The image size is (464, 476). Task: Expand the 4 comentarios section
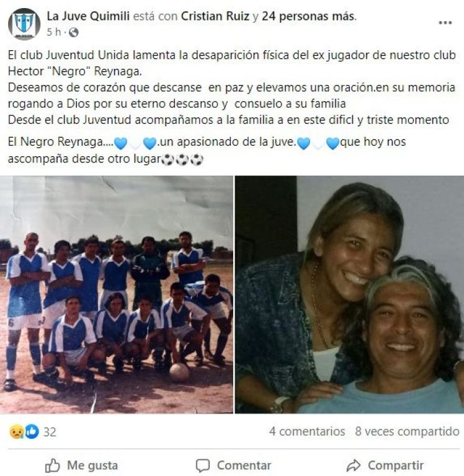[x=307, y=431]
